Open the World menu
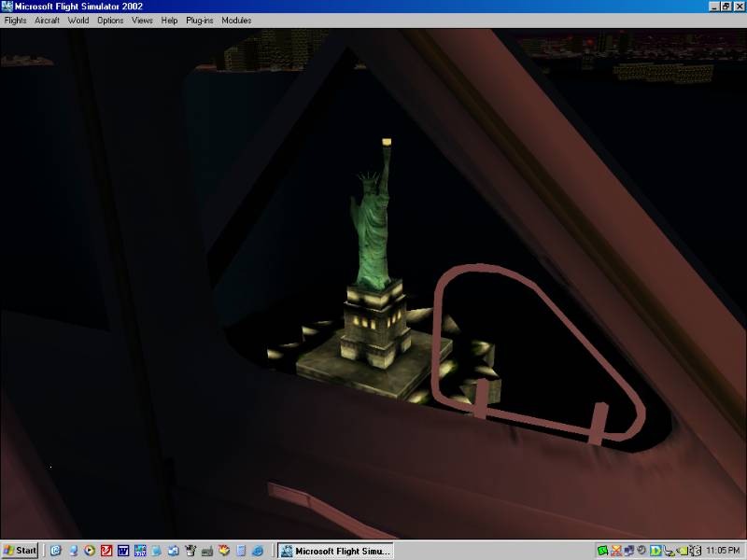The height and width of the screenshot is (560, 747). coord(78,21)
